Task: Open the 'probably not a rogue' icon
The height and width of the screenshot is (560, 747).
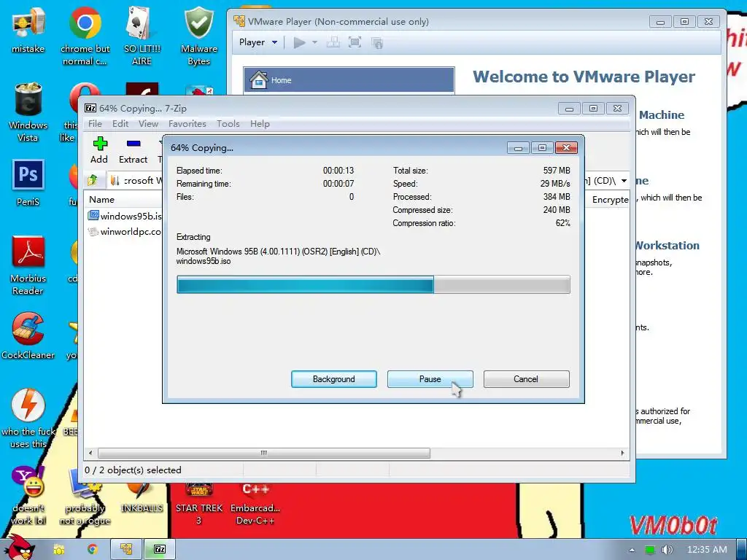Action: click(x=85, y=495)
